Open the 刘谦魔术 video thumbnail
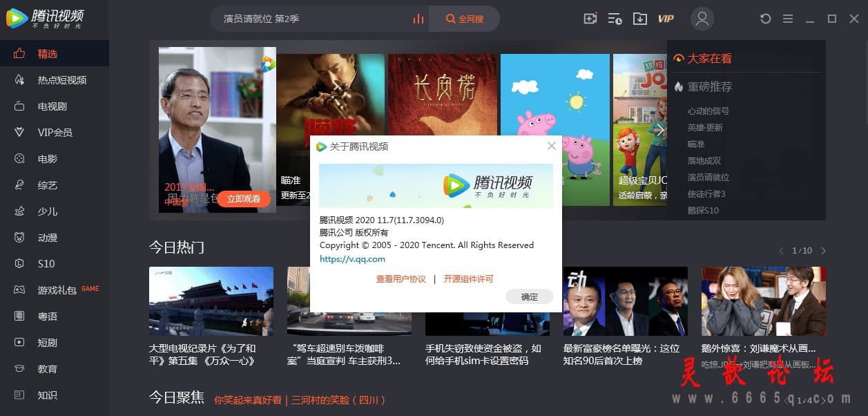This screenshot has height=416, width=868. coord(764,301)
